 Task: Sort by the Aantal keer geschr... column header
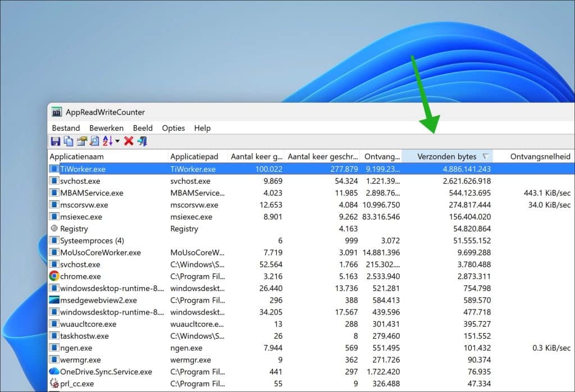[322, 157]
